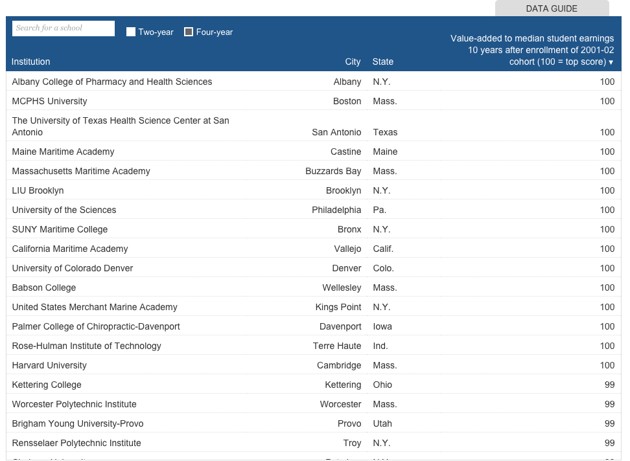Select University of the Sciences

[64, 210]
